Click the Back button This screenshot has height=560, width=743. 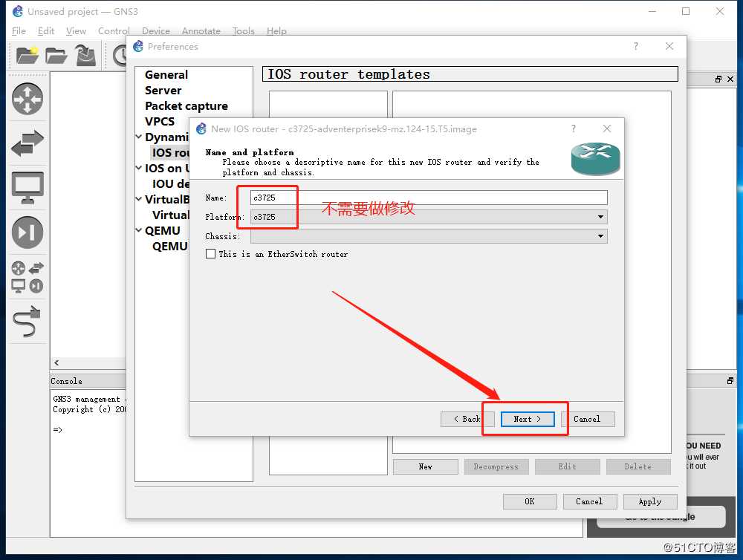click(x=467, y=420)
